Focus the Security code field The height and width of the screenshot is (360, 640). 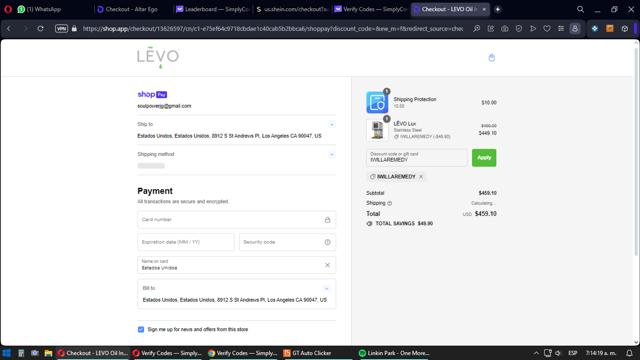point(287,242)
